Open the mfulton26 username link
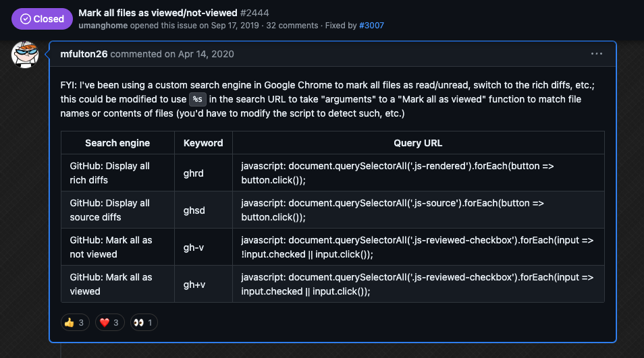The image size is (644, 358). [x=84, y=54]
